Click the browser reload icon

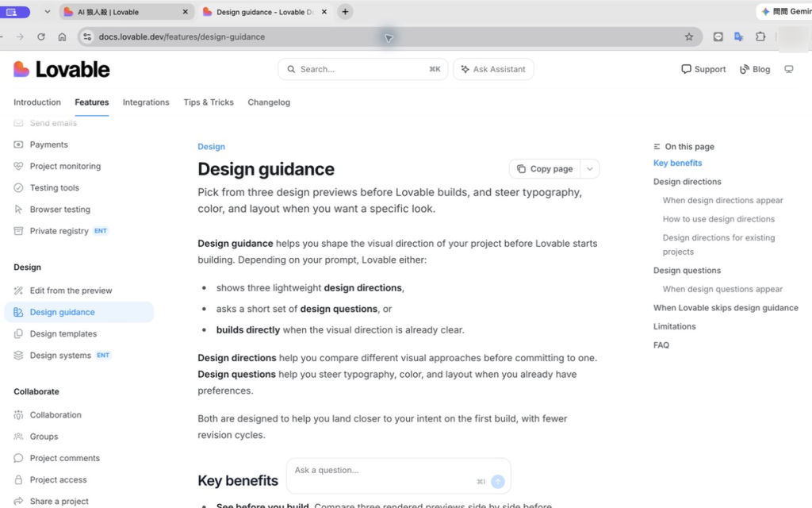click(x=41, y=37)
